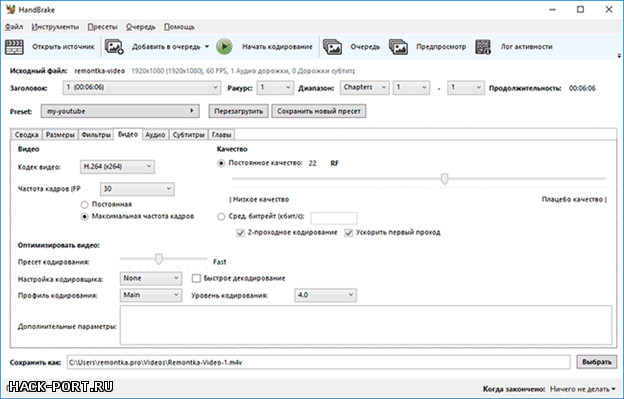Select the Постоянное качество radio button

coord(221,163)
